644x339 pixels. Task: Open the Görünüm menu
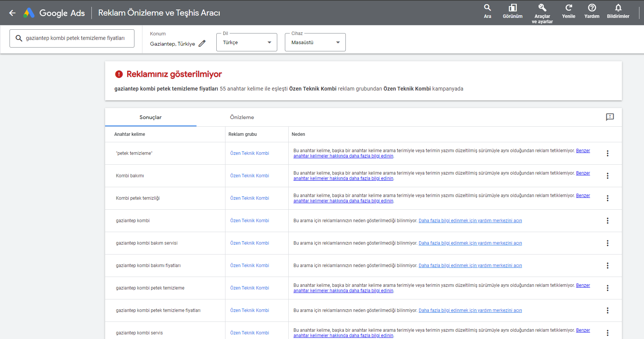coord(513,11)
